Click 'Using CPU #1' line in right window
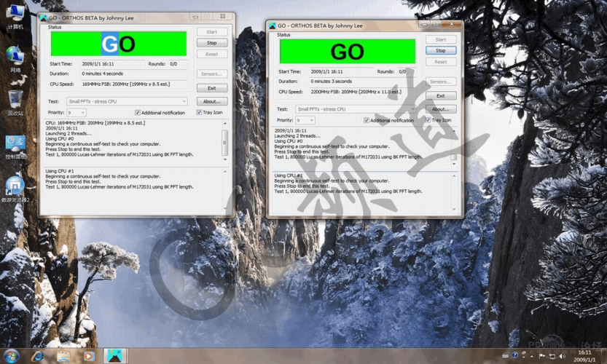 click(289, 175)
